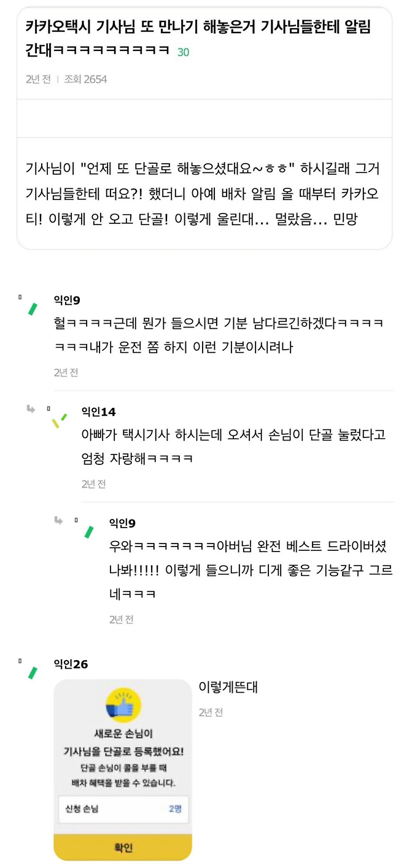
Task: Click username 익인14
Action: (x=98, y=412)
